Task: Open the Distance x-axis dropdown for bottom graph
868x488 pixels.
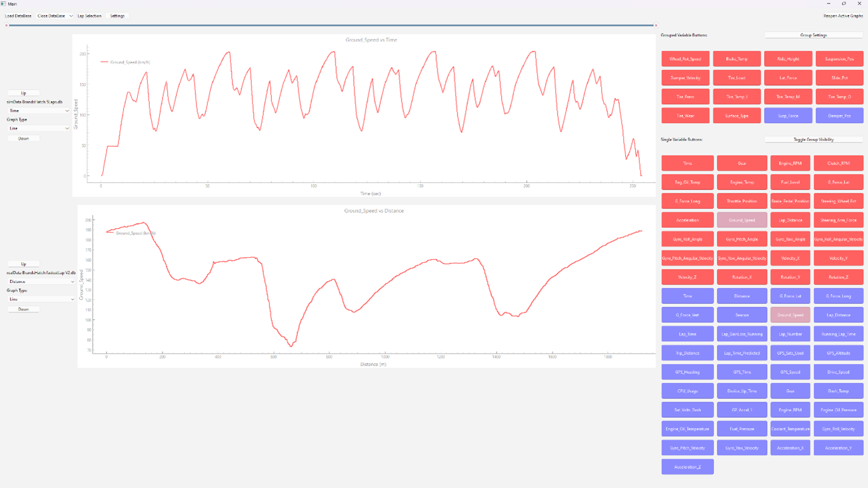Action: (41, 282)
